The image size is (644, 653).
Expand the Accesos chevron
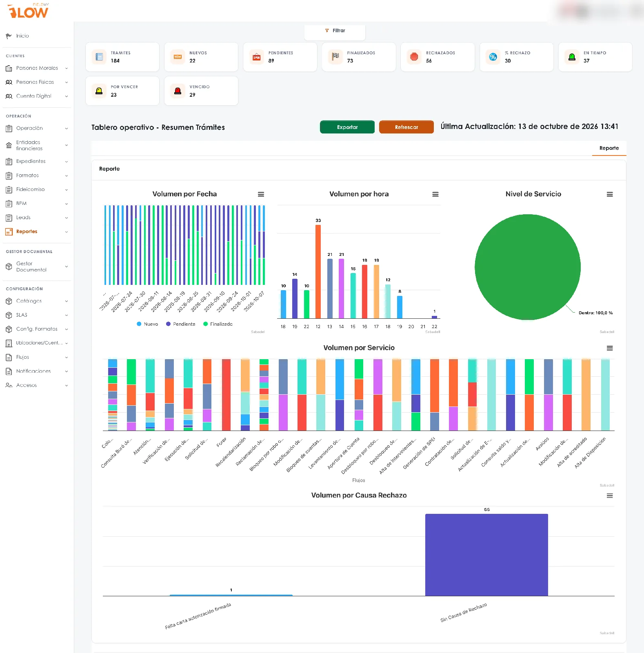(67, 385)
